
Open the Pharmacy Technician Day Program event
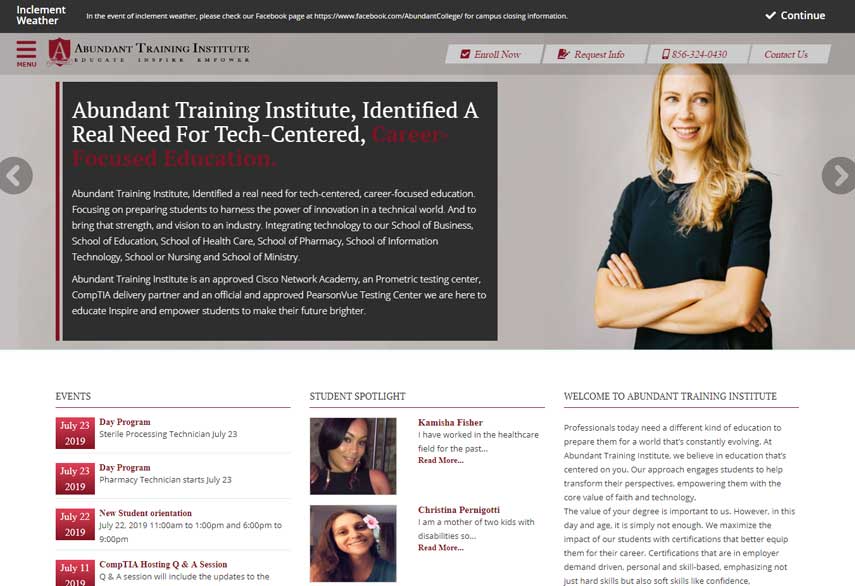click(124, 468)
